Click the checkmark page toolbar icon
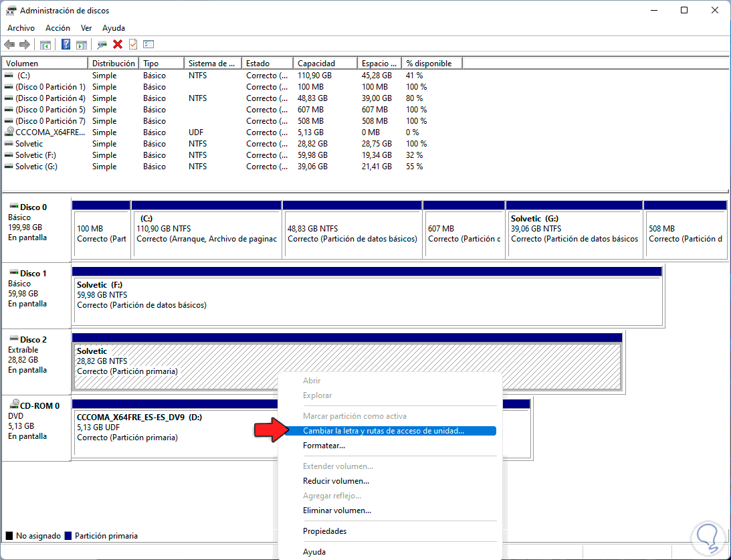 [132, 44]
